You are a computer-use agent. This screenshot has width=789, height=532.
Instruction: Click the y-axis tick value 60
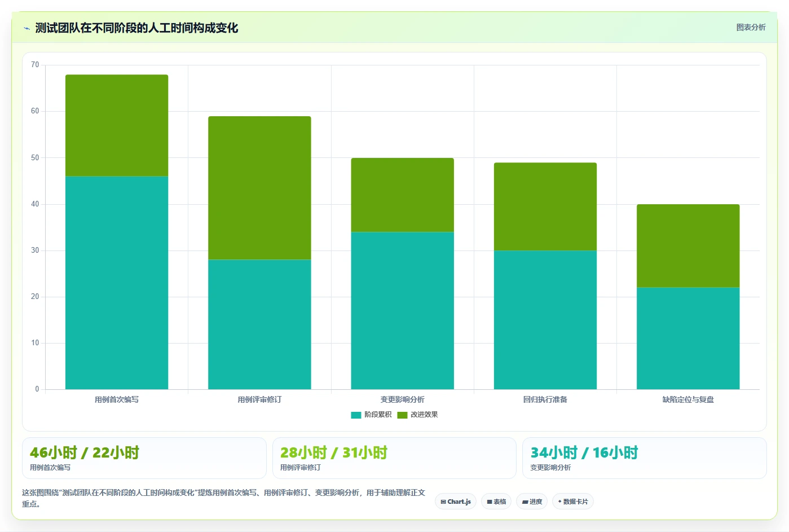[x=35, y=111]
